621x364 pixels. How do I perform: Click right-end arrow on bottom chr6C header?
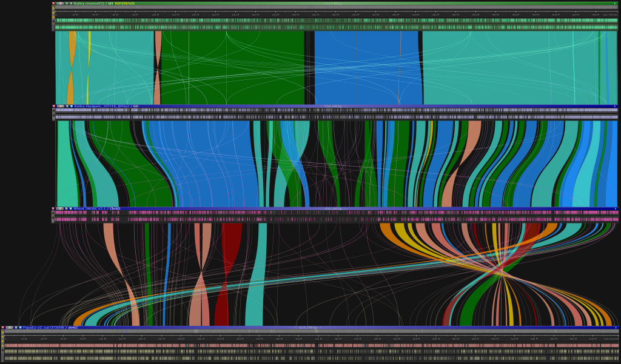pyautogui.click(x=615, y=328)
